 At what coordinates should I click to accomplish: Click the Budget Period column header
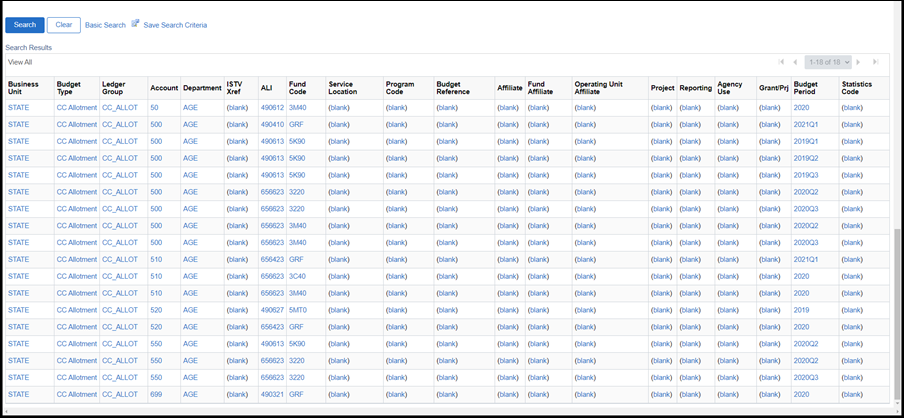tap(805, 88)
